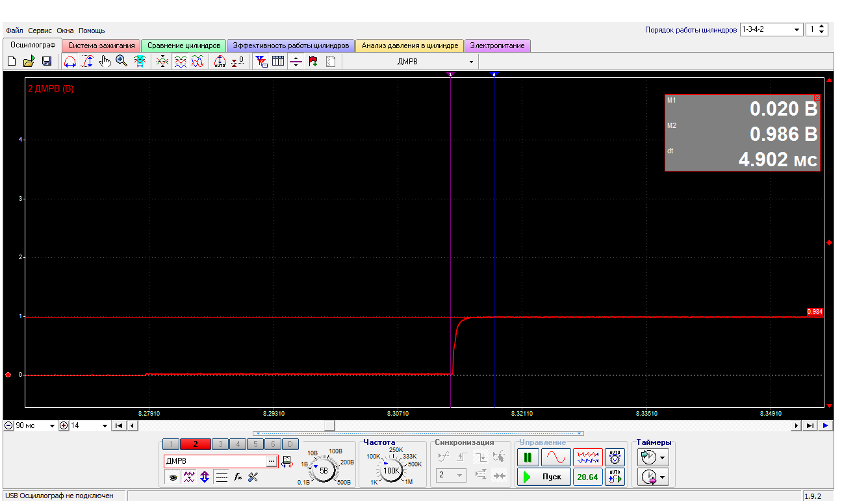Activate the hand pan tool
The image size is (842, 504).
pos(105,61)
